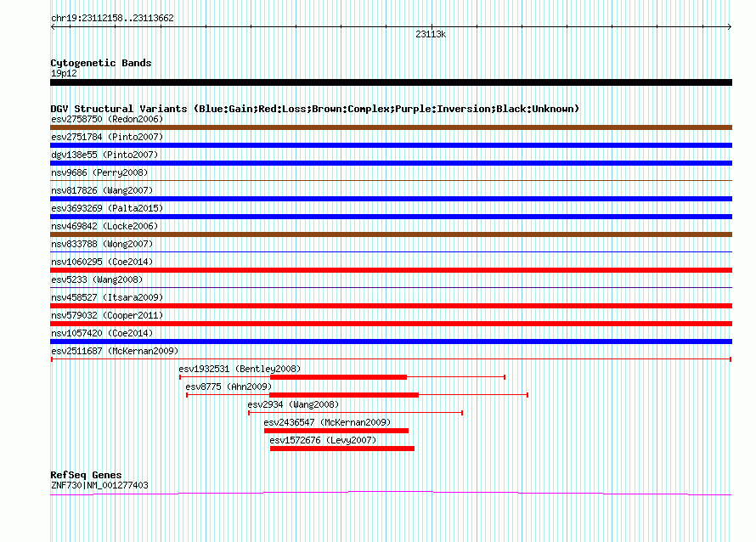
Task: Click the red bar under nsv1060295
Action: pos(391,270)
